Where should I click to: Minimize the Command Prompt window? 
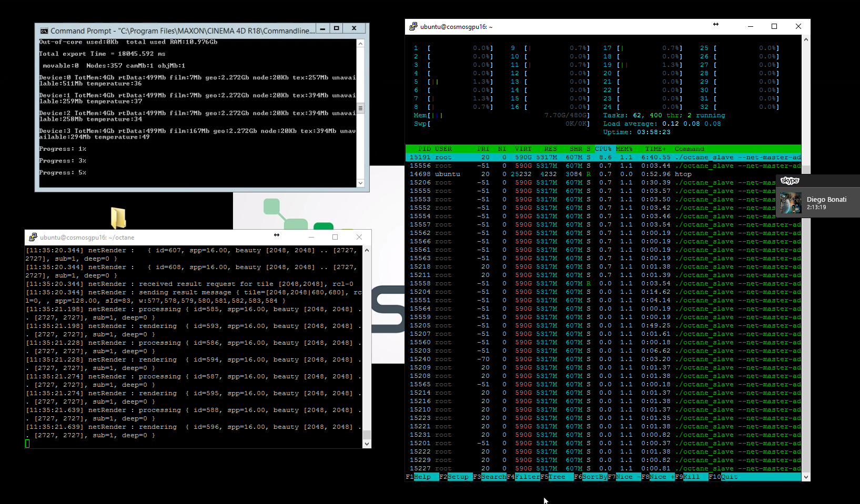point(322,28)
